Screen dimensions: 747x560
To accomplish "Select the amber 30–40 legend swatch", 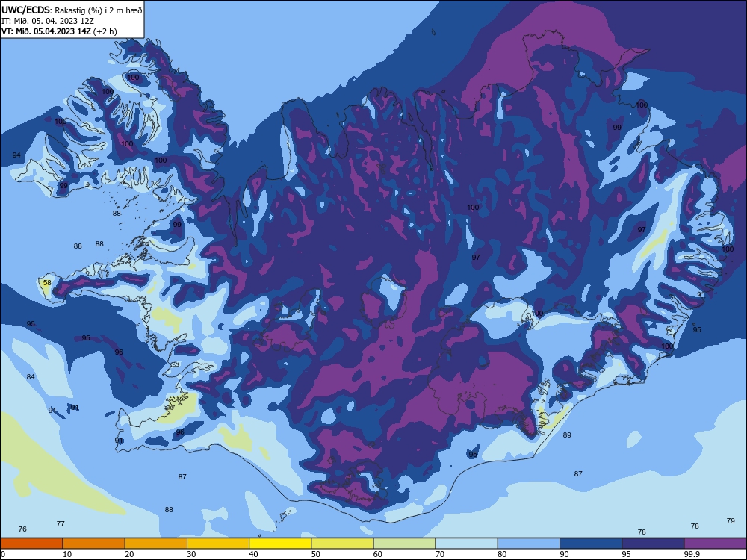I will 218,544.
